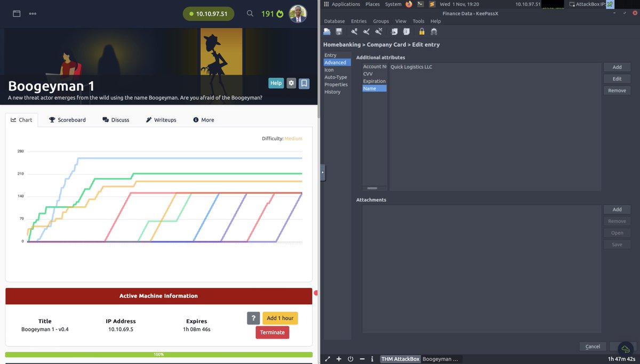Viewport: 640px width, 364px height.
Task: Collapse the split view handle between panes
Action: point(322,173)
